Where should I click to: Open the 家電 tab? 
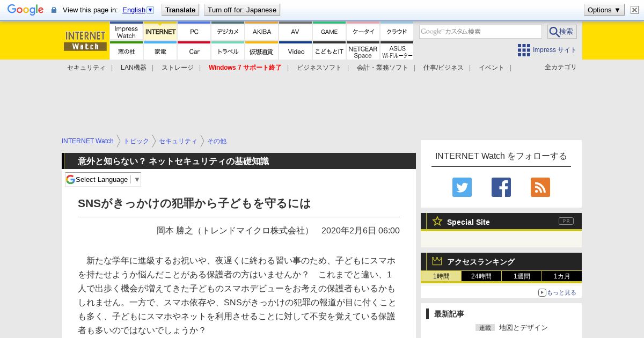click(x=160, y=51)
